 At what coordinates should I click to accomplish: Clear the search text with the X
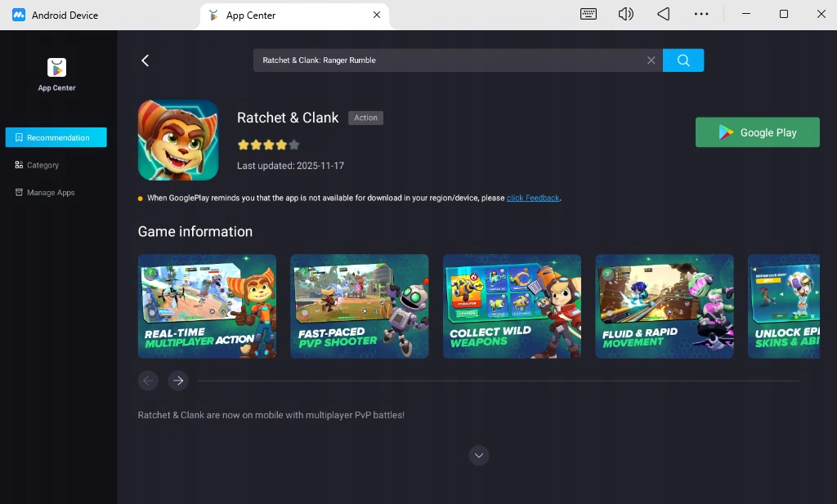[x=651, y=60]
